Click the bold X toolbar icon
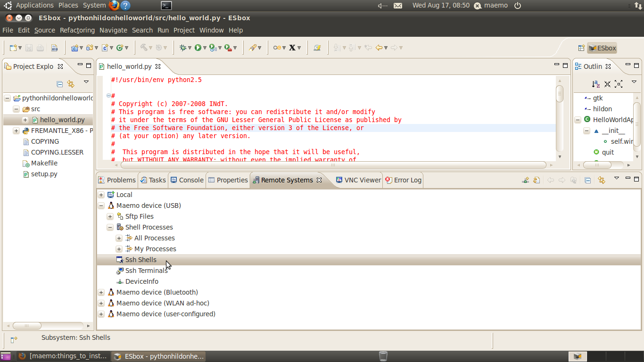The image size is (644, 362). click(292, 48)
